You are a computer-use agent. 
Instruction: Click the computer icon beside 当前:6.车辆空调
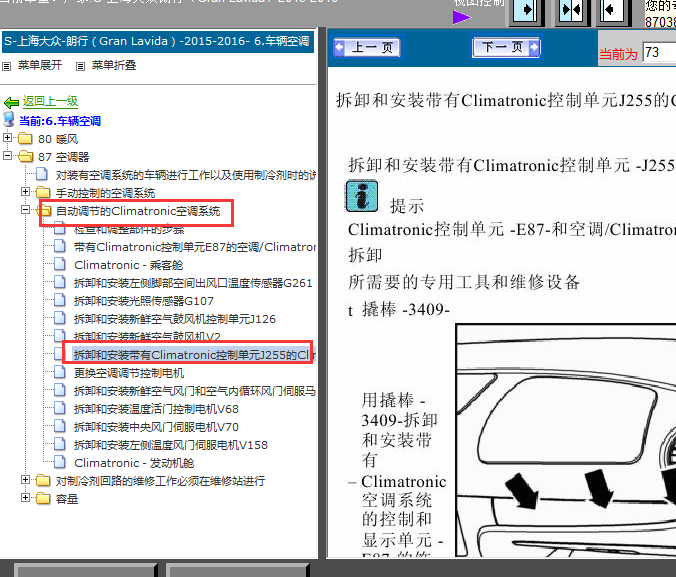click(9, 119)
